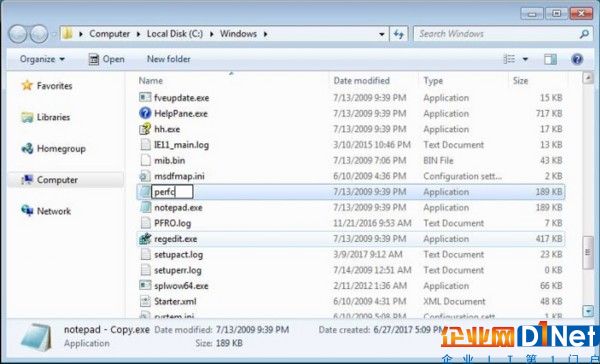Select Network in the navigation pane
Viewport: 600px width, 364px height.
[54, 211]
